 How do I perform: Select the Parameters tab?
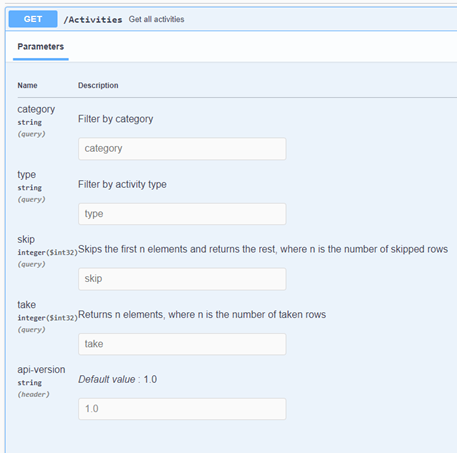[x=41, y=47]
